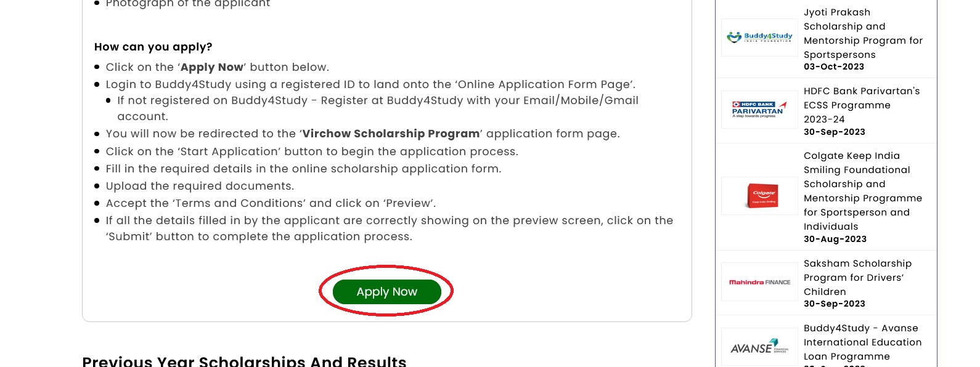
Task: Click the How can you apply heading
Action: pyautogui.click(x=153, y=47)
